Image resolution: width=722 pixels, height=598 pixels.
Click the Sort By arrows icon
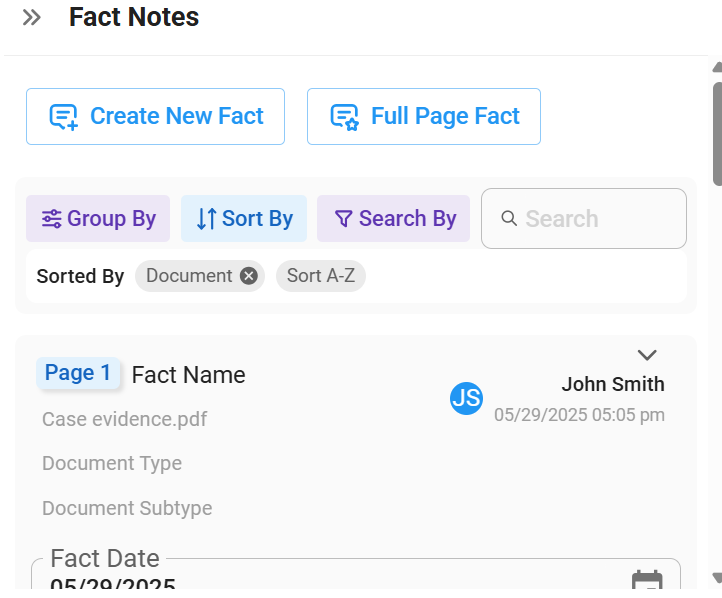[206, 219]
